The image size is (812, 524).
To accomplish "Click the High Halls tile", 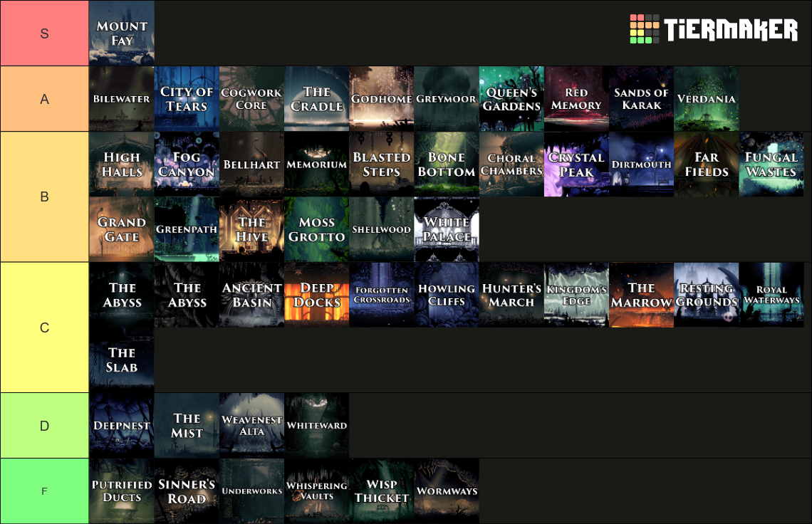I will pos(122,164).
